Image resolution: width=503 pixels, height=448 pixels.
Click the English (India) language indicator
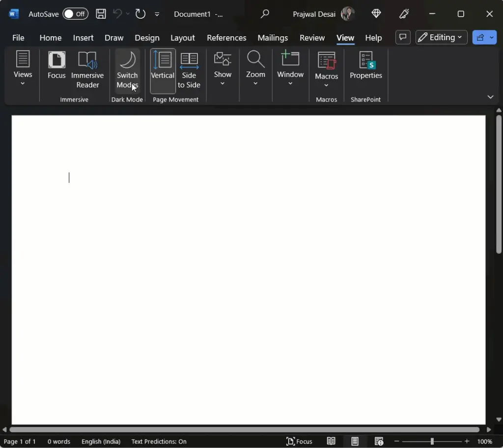(101, 441)
